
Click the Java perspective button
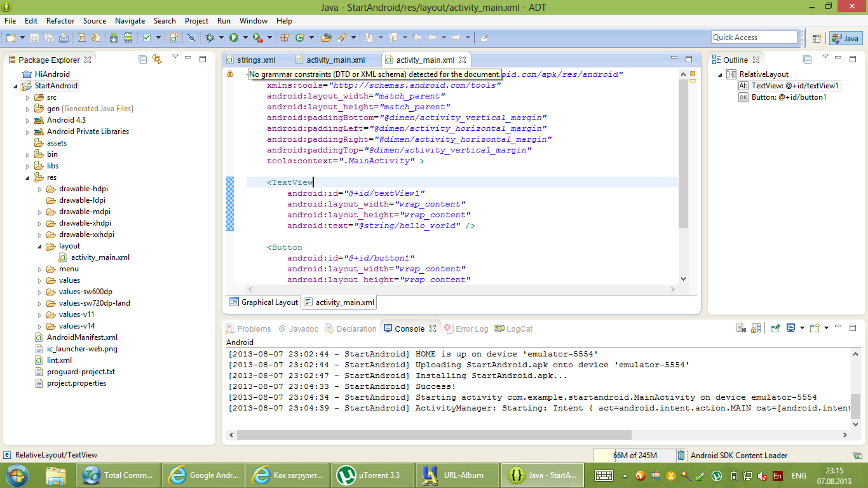[x=845, y=38]
